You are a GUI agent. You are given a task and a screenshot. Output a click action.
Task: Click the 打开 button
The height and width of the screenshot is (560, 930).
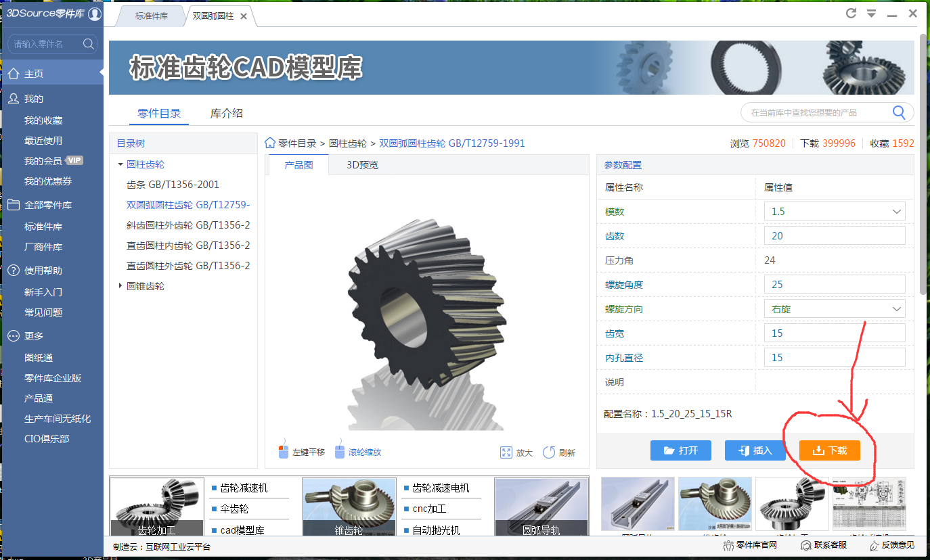[680, 450]
